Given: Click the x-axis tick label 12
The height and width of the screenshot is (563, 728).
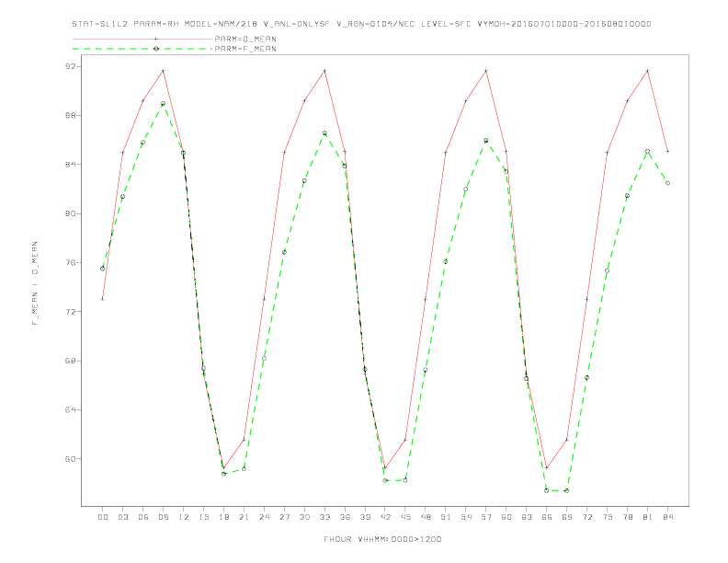Looking at the screenshot, I should pos(184,517).
